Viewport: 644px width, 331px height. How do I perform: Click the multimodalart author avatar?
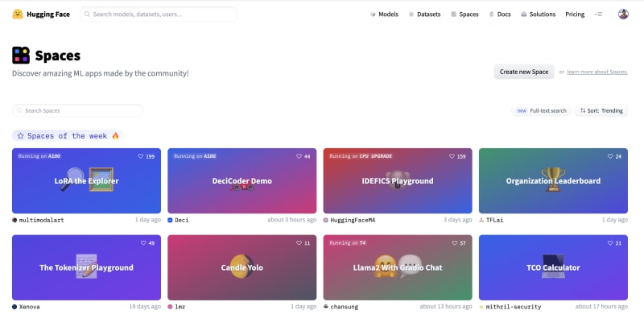pyautogui.click(x=14, y=220)
